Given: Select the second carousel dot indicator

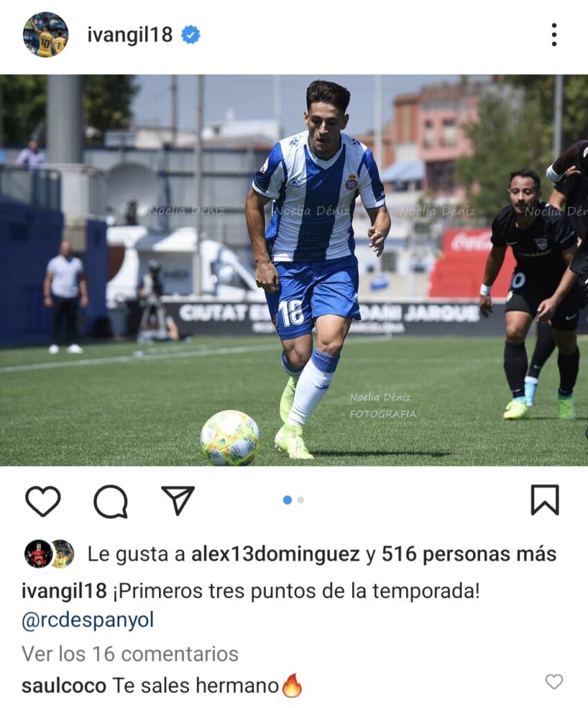Looking at the screenshot, I should (300, 500).
